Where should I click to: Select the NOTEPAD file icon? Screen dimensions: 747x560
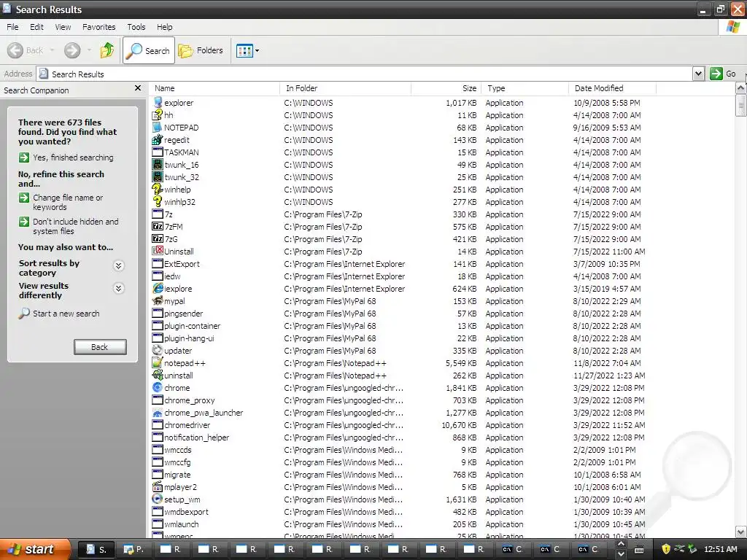158,127
